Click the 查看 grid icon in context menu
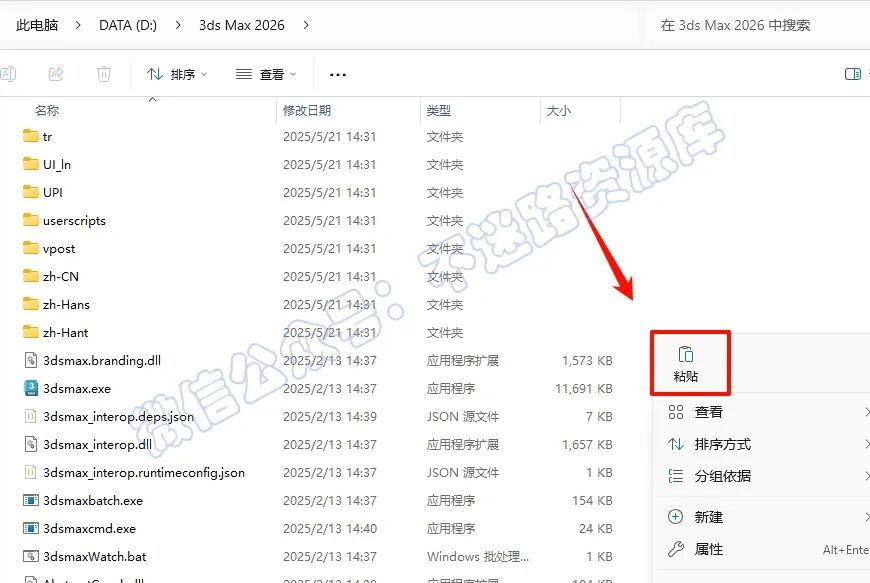Image resolution: width=870 pixels, height=583 pixels. tap(676, 412)
